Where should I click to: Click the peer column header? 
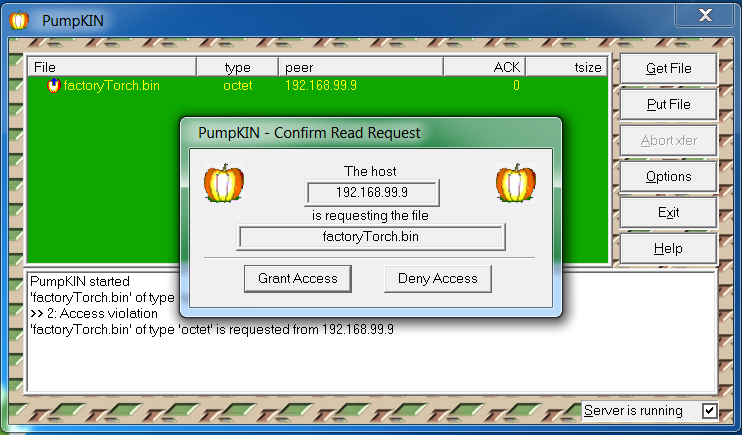(x=360, y=67)
